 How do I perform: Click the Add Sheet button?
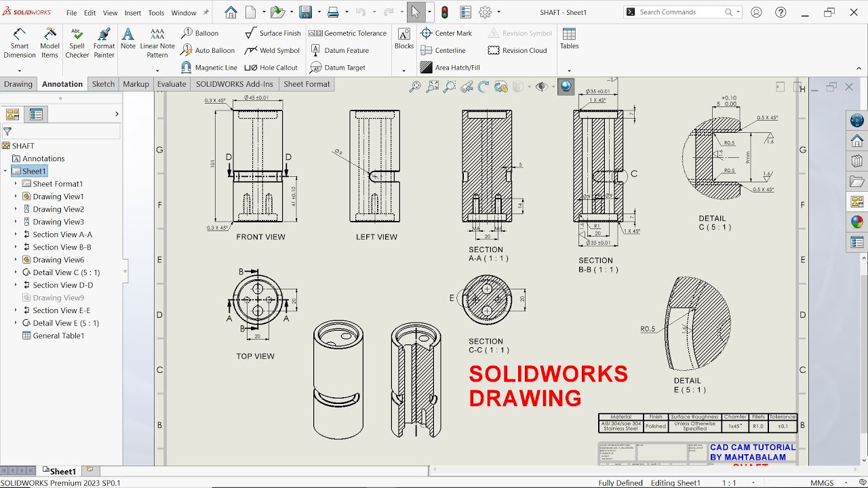(90, 470)
